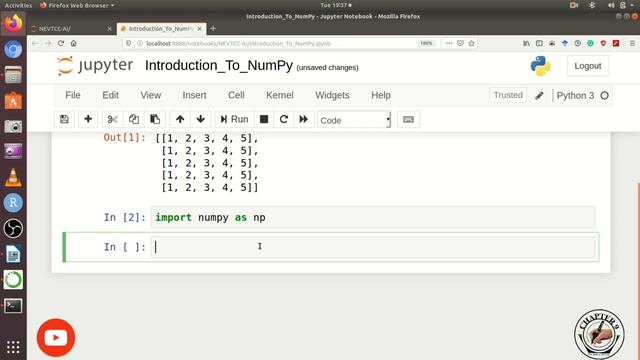This screenshot has height=360, width=640.
Task: Click the Trusted notebook indicator
Action: pyautogui.click(x=508, y=95)
